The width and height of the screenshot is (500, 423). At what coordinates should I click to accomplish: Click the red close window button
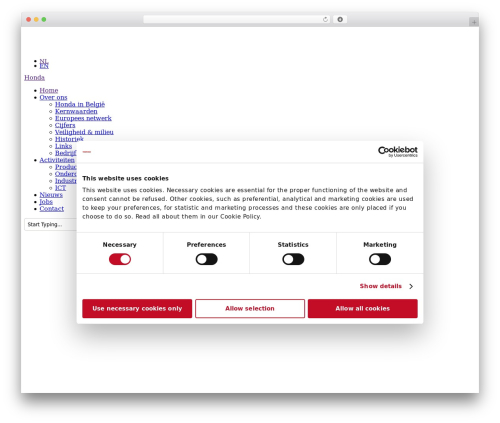29,19
